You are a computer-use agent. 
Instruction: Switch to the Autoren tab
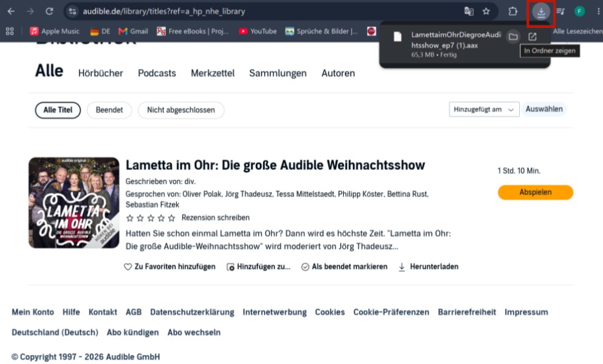coord(338,73)
